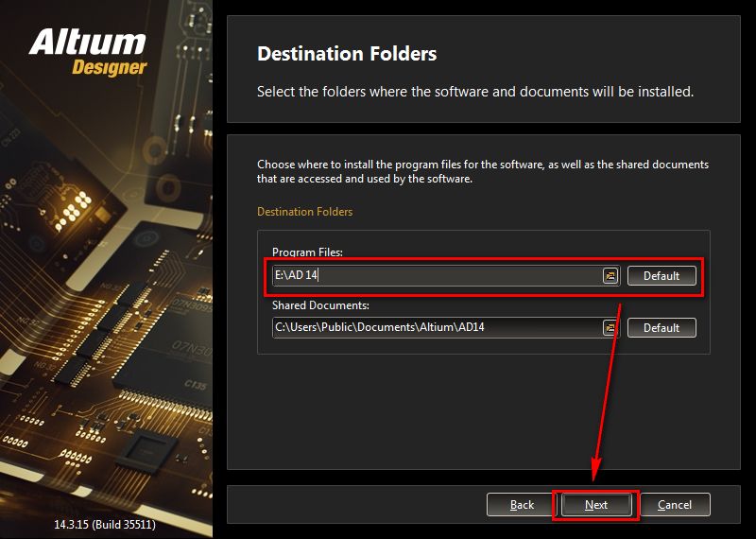Click the glowing LED dots on banner artwork
The image size is (756, 539).
coord(74,210)
